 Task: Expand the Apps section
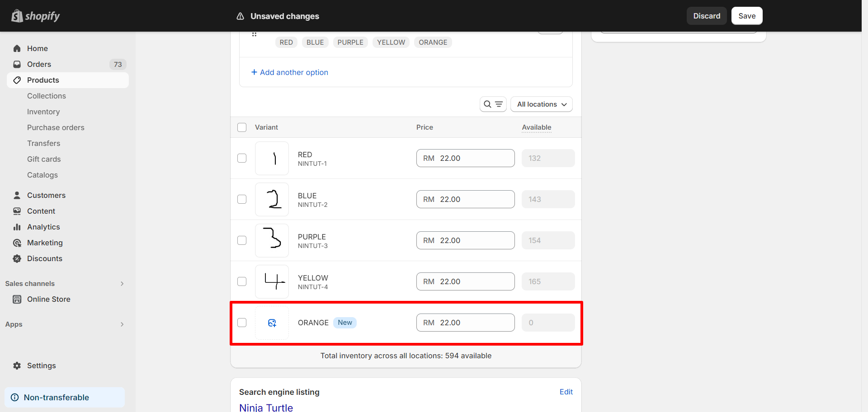(122, 324)
